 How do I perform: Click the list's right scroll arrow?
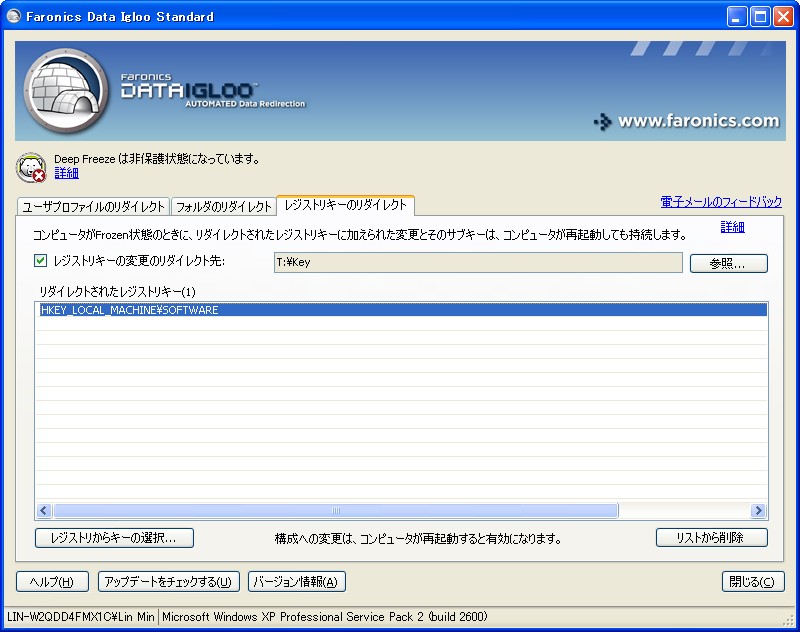point(758,510)
